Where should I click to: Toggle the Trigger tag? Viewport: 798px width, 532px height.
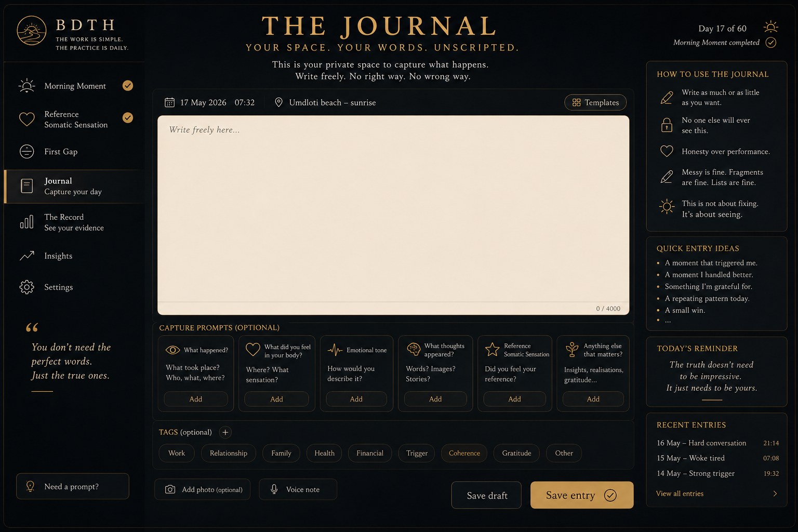[417, 453]
